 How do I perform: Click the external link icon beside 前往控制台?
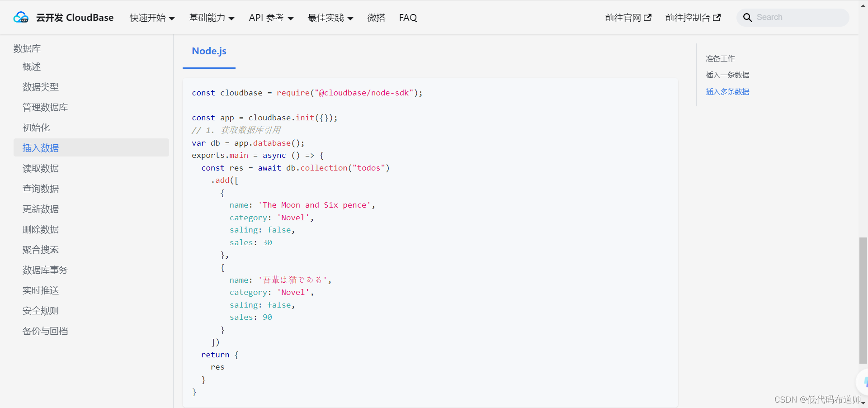tap(717, 18)
